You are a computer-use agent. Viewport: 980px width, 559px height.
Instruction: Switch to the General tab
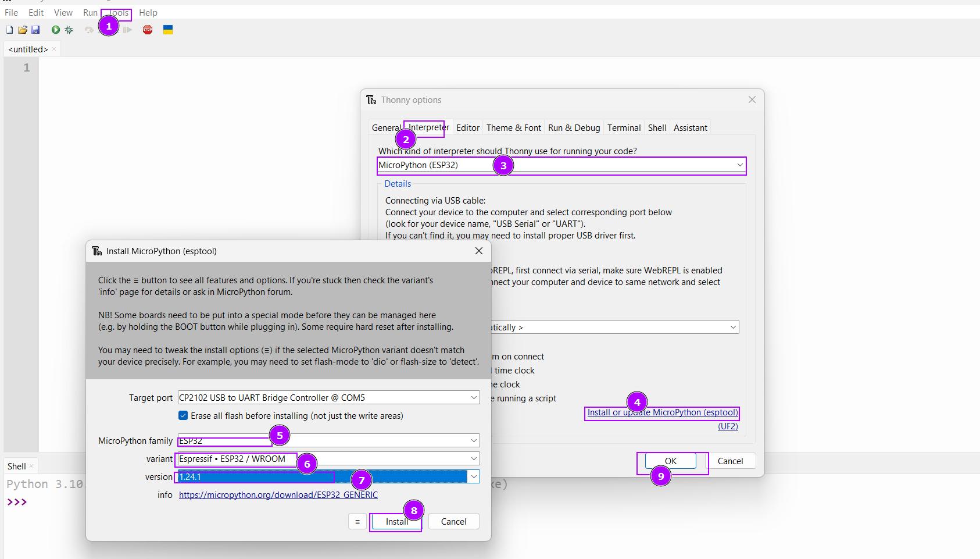coord(387,127)
